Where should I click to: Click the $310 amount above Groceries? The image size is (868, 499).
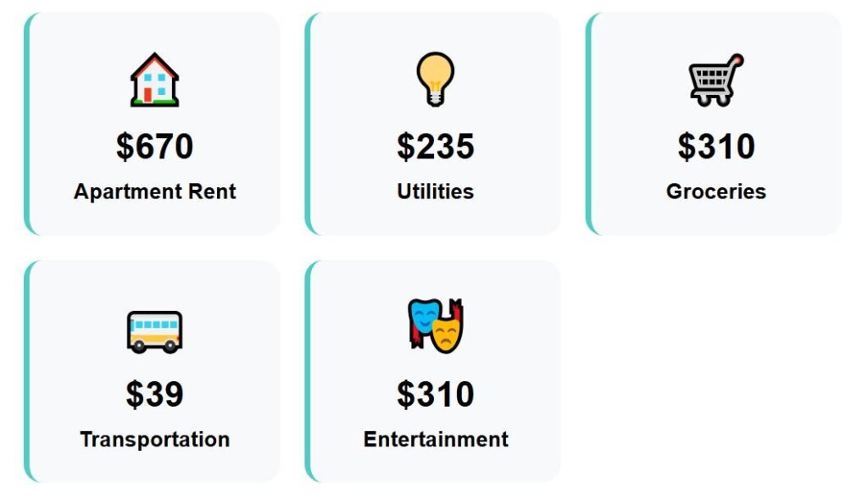click(x=715, y=147)
